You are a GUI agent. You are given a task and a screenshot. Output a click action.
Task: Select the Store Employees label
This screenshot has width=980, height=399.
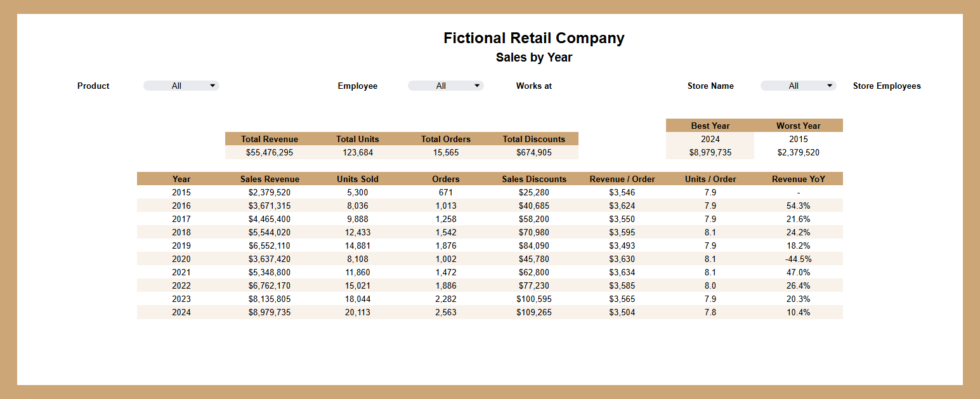(886, 86)
